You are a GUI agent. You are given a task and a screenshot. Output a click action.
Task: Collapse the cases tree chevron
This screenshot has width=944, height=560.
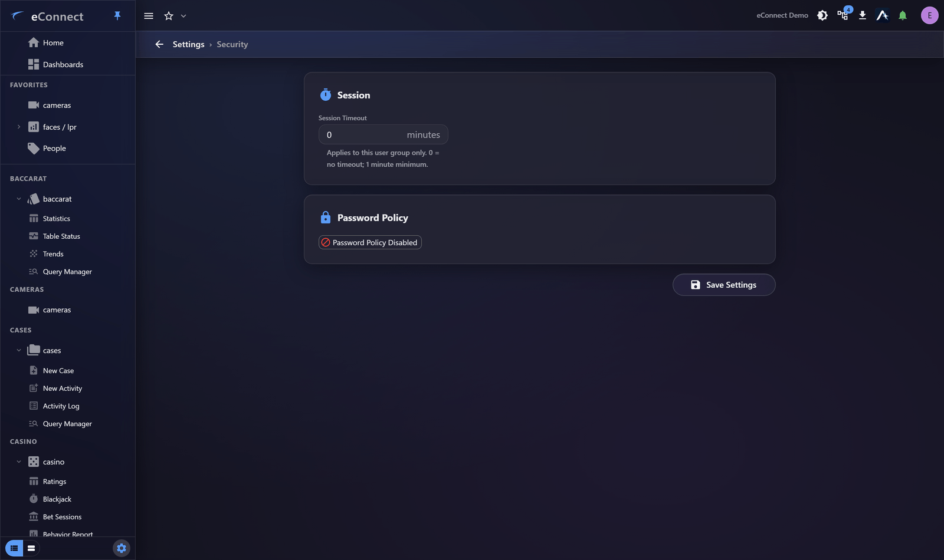[x=19, y=350]
